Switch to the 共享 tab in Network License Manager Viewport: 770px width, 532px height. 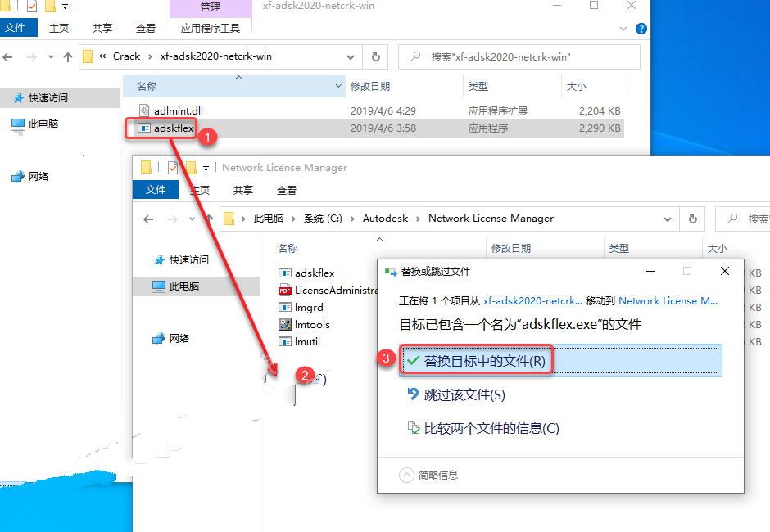point(243,191)
